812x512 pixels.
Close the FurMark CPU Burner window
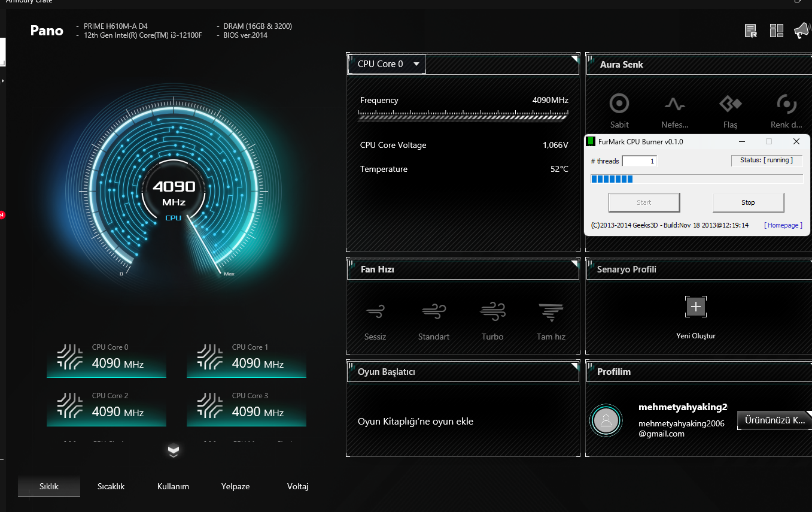point(796,142)
